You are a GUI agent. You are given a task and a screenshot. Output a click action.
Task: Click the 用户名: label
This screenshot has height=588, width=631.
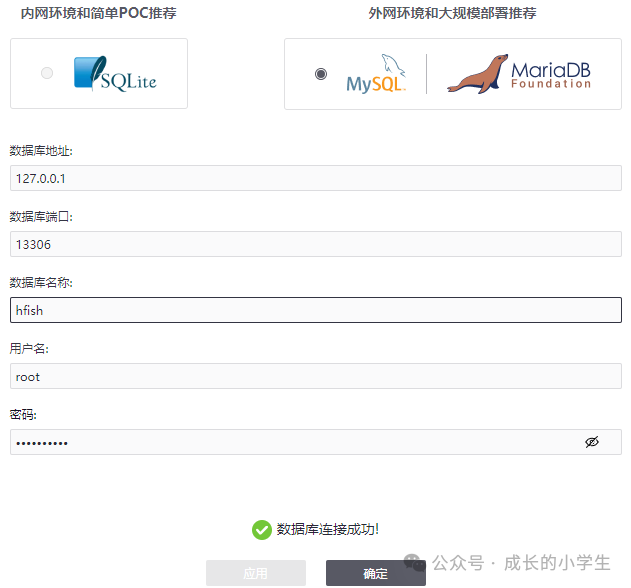coord(29,349)
